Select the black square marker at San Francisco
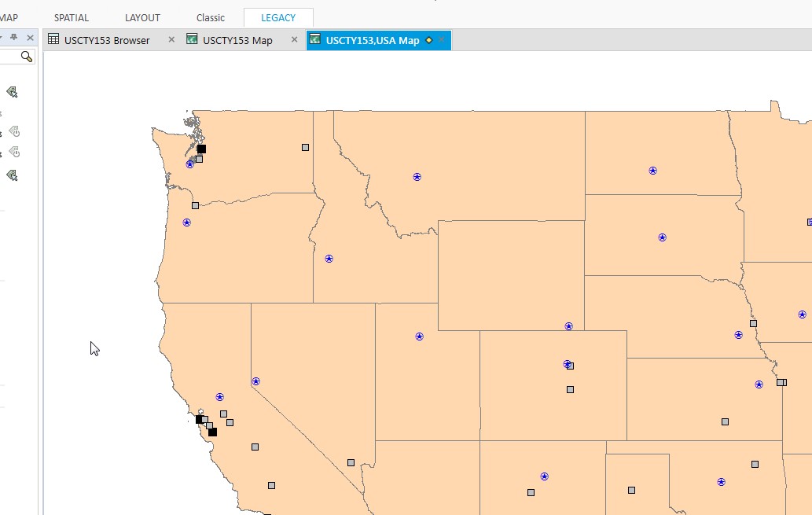Image resolution: width=812 pixels, height=515 pixels. pos(200,419)
